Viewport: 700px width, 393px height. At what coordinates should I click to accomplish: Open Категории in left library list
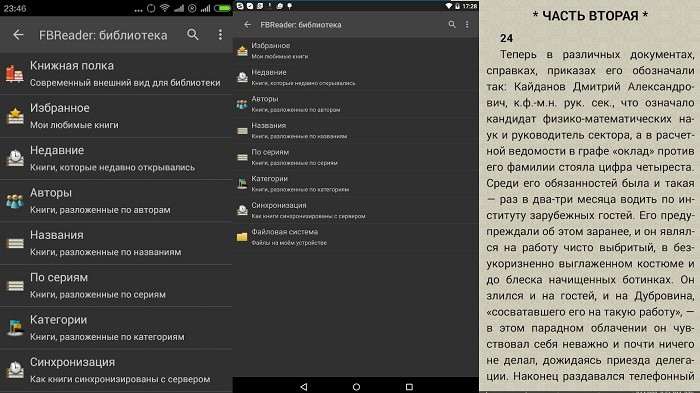coord(116,328)
